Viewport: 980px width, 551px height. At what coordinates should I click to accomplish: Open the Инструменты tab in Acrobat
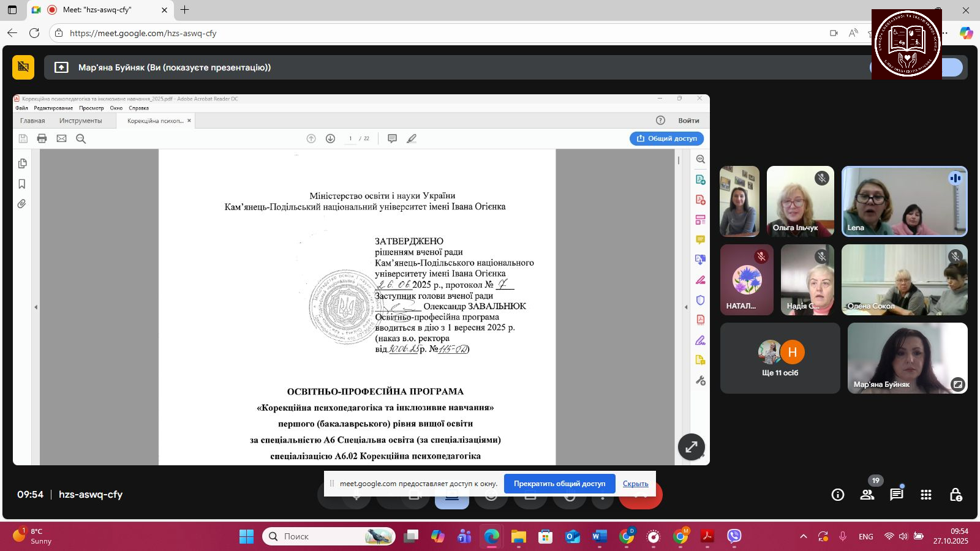tap(80, 121)
